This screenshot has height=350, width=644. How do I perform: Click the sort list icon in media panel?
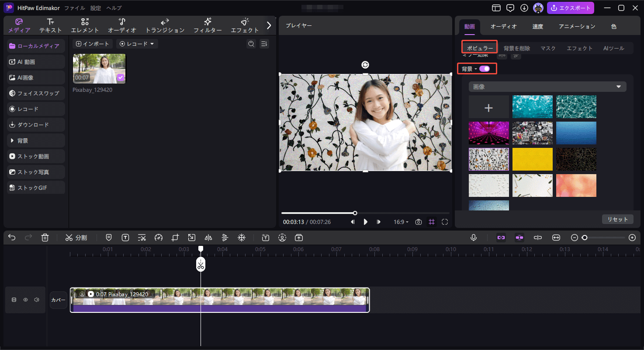pos(264,44)
